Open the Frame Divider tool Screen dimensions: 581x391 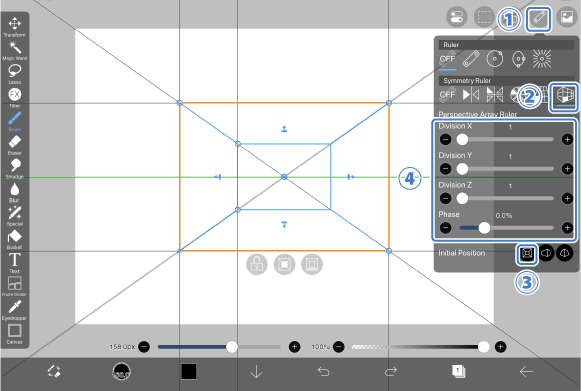tap(14, 286)
